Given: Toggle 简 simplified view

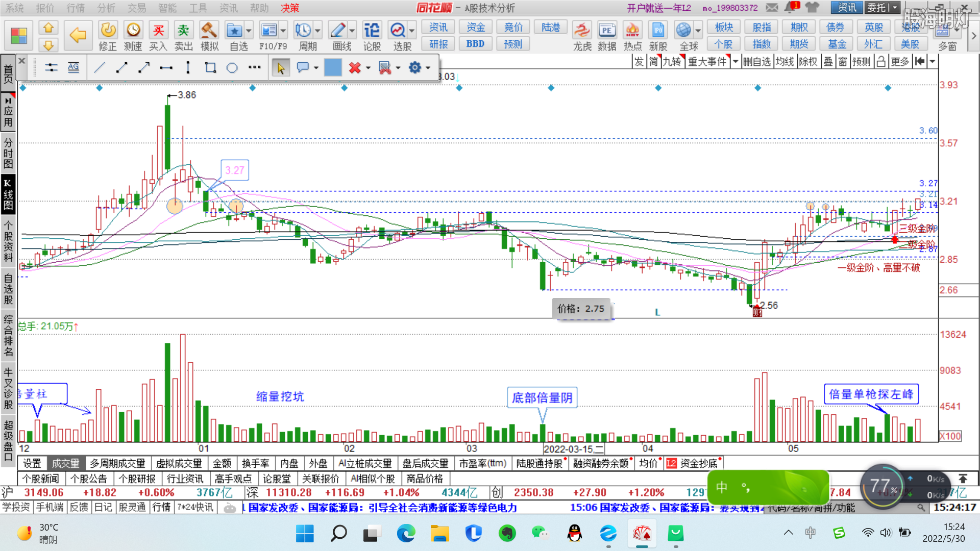Looking at the screenshot, I should click(654, 62).
